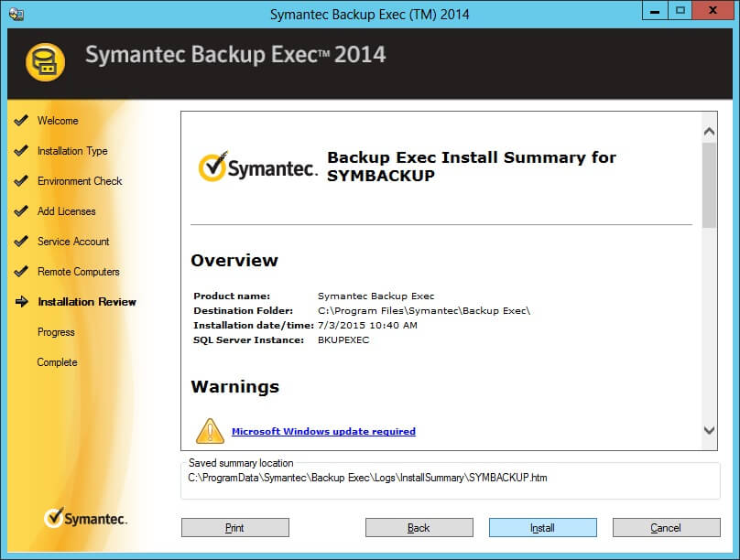Click the Backup Exec logo icon in header
The image size is (740, 560).
[45, 62]
